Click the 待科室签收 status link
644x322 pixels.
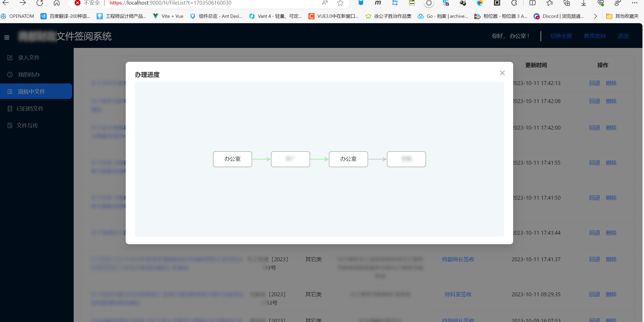click(458, 294)
